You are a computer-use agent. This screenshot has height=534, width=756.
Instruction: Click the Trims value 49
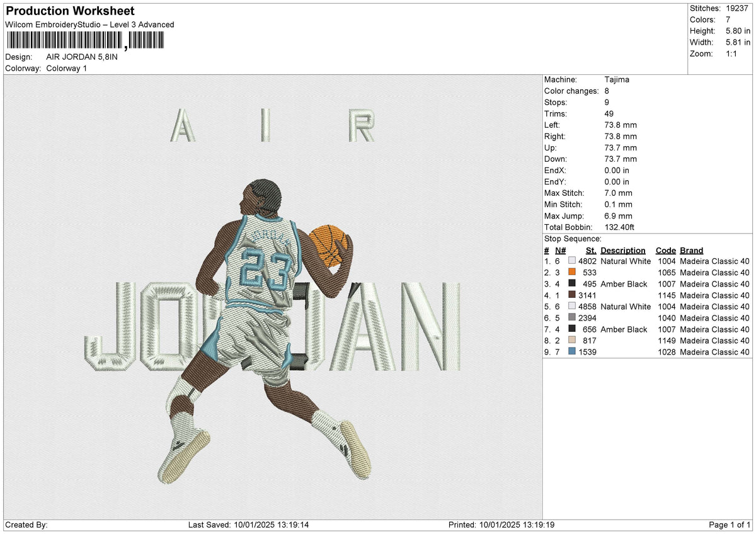pos(609,113)
